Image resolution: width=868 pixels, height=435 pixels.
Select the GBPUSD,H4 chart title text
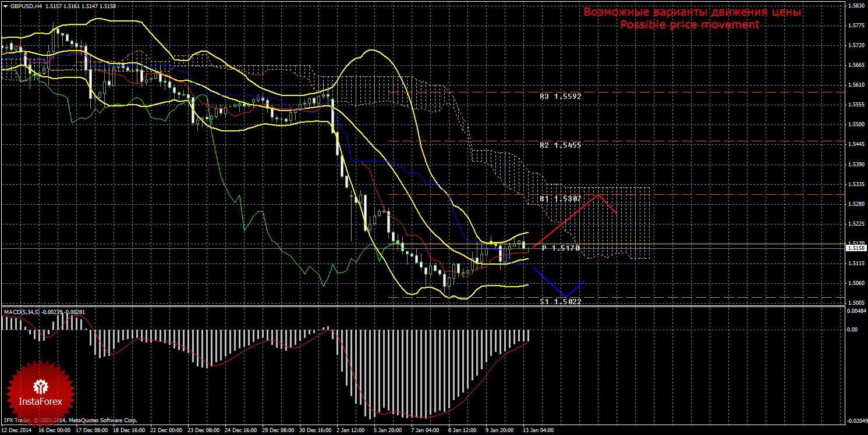point(26,5)
